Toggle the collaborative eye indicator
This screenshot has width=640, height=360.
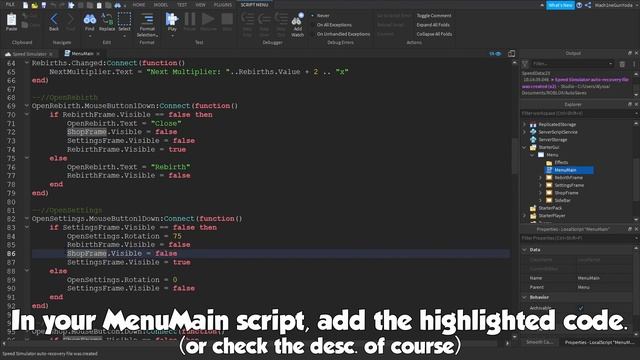[495, 53]
